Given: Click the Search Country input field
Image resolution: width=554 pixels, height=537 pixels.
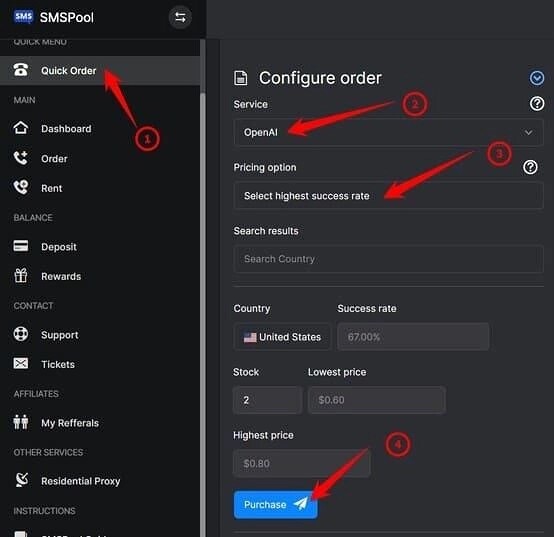Looking at the screenshot, I should pyautogui.click(x=388, y=259).
